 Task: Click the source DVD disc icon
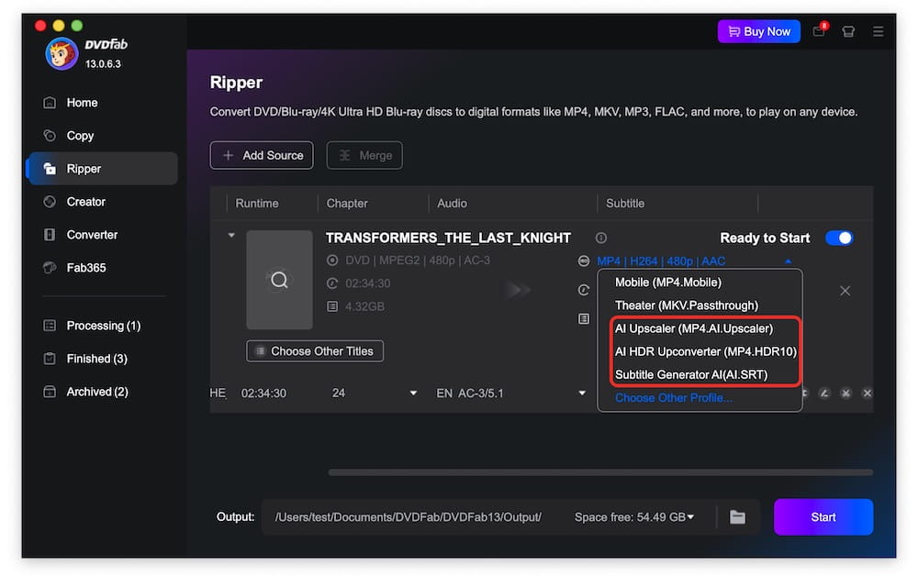pos(332,261)
